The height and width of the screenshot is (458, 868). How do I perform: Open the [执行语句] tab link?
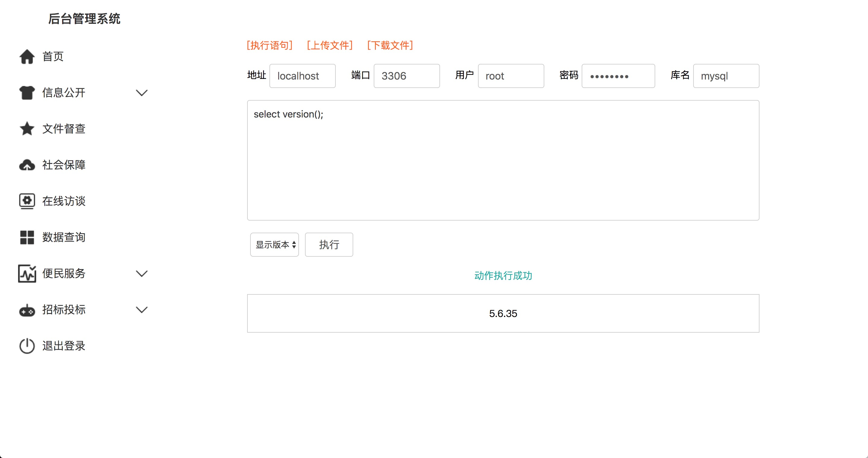[x=269, y=45]
